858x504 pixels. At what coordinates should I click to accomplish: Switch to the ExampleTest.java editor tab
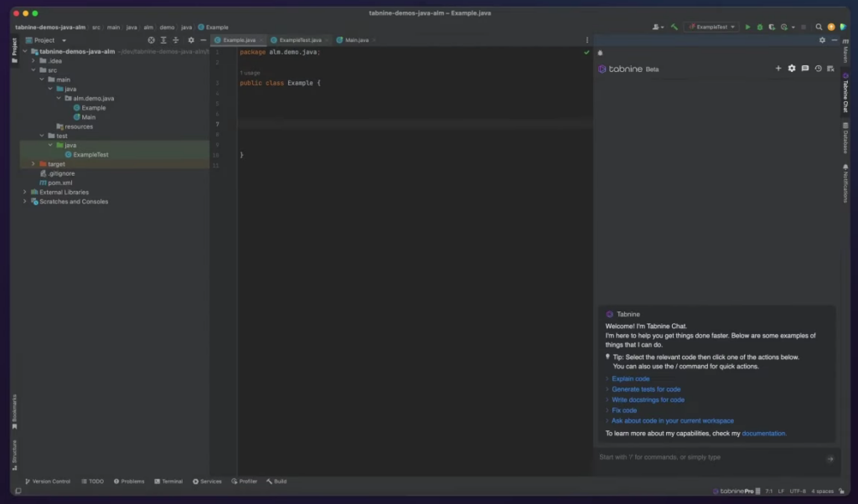(299, 40)
